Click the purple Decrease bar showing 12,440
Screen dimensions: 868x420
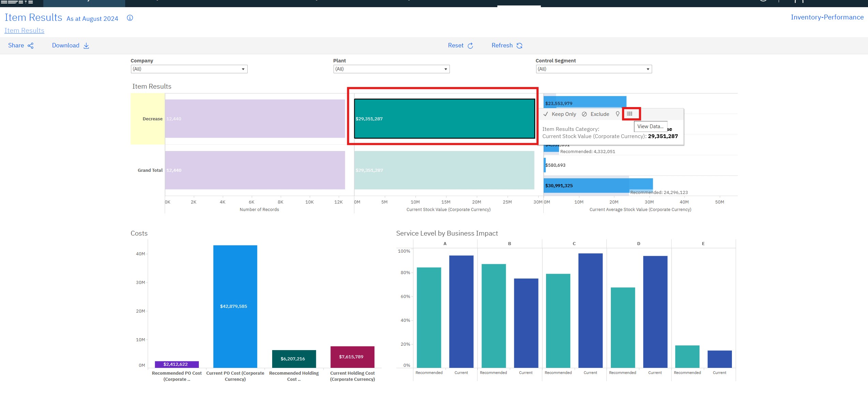(255, 119)
